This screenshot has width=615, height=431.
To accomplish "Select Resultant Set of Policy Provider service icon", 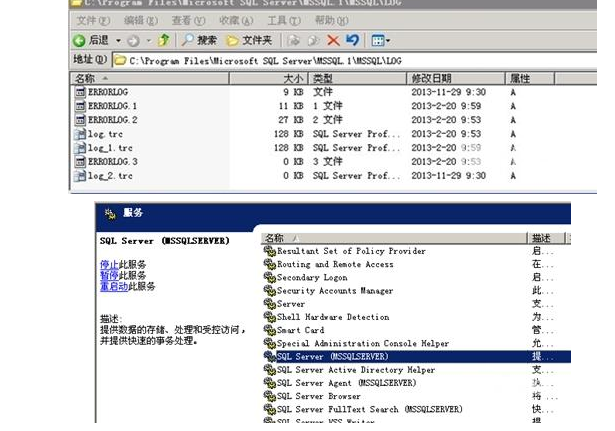I will [269, 251].
